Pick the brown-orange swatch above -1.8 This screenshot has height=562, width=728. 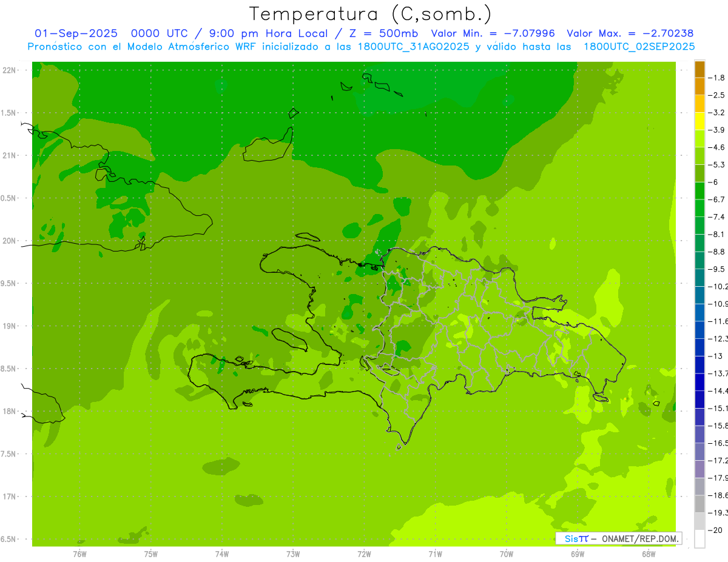699,69
